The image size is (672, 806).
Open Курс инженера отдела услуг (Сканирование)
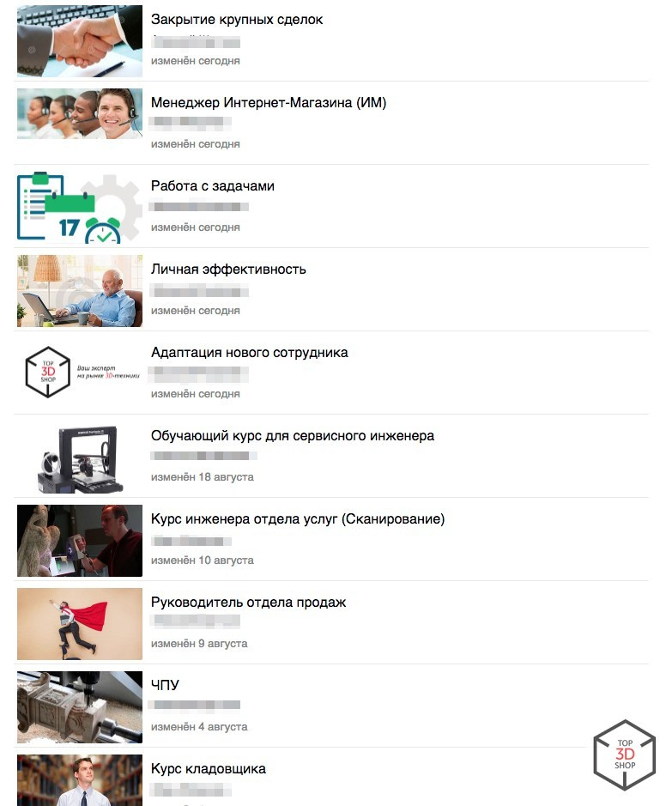[298, 519]
